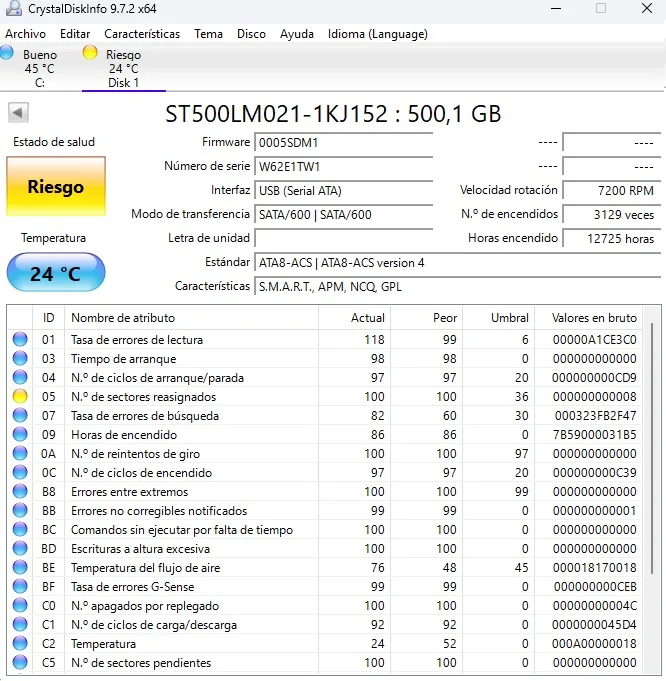Click the yellow status circle for Disk 1
This screenshot has height=681, width=666.
click(x=90, y=52)
